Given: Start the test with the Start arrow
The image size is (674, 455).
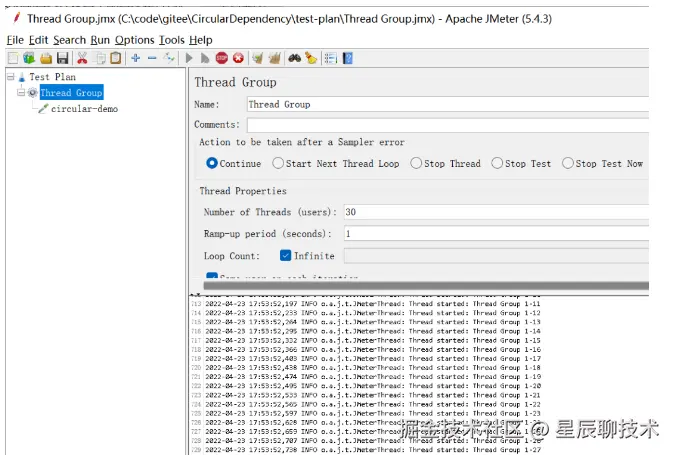Looking at the screenshot, I should [189, 58].
